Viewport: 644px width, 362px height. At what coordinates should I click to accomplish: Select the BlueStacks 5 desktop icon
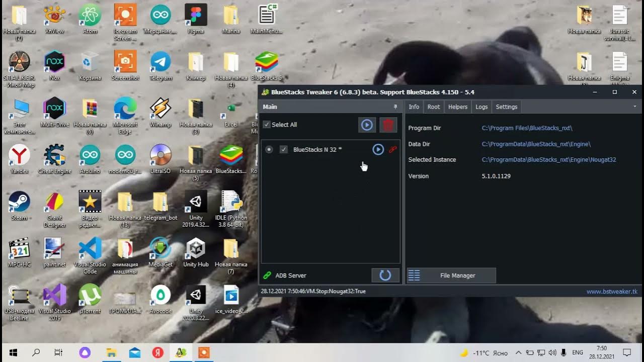[267, 66]
